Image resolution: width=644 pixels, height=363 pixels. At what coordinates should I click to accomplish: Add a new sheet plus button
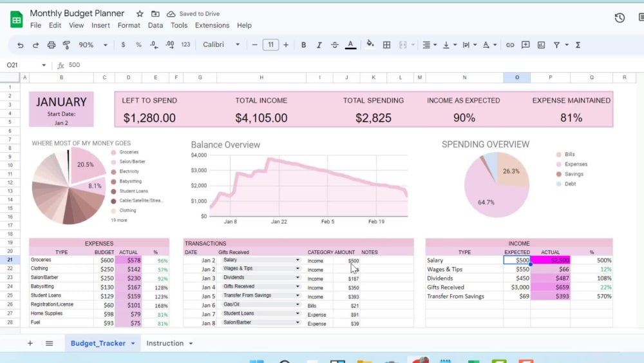point(30,343)
